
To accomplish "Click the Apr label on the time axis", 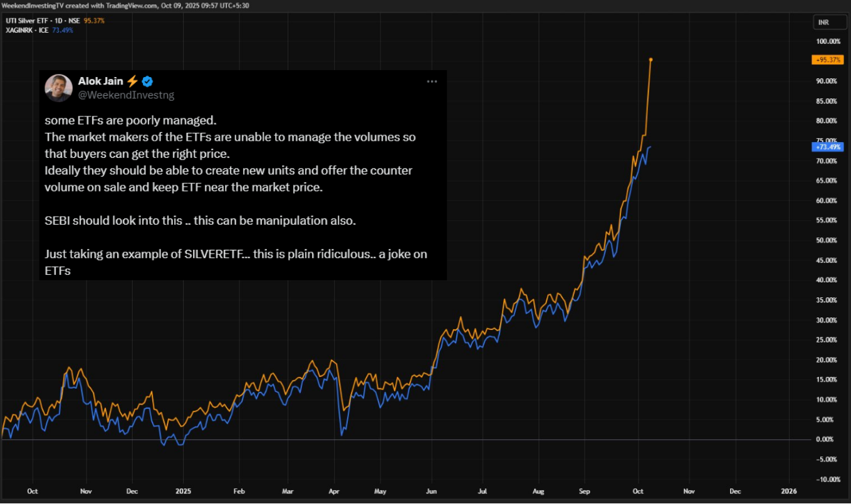I will coord(333,491).
